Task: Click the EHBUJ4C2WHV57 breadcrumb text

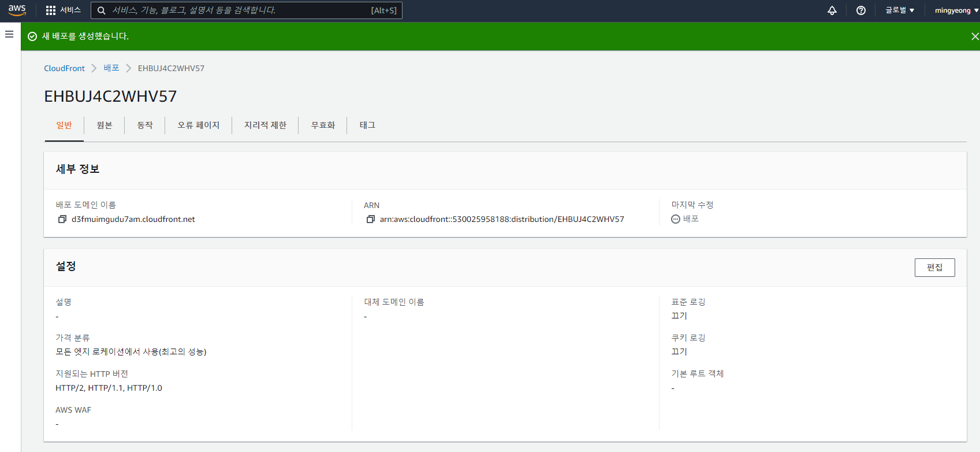Action: coord(171,68)
